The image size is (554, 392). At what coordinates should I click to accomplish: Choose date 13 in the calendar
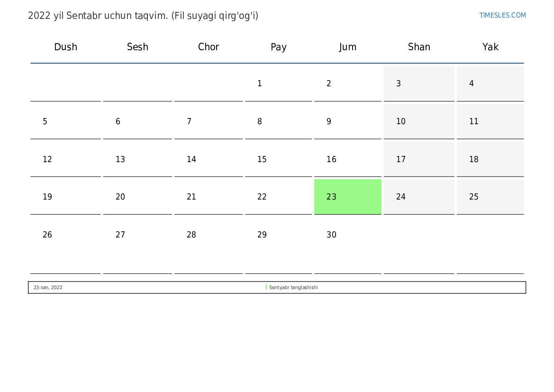(137, 159)
